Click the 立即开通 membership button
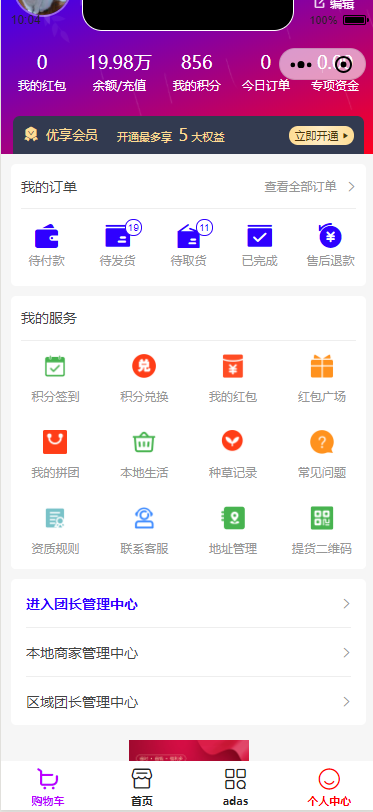Image resolution: width=373 pixels, height=812 pixels. click(322, 136)
